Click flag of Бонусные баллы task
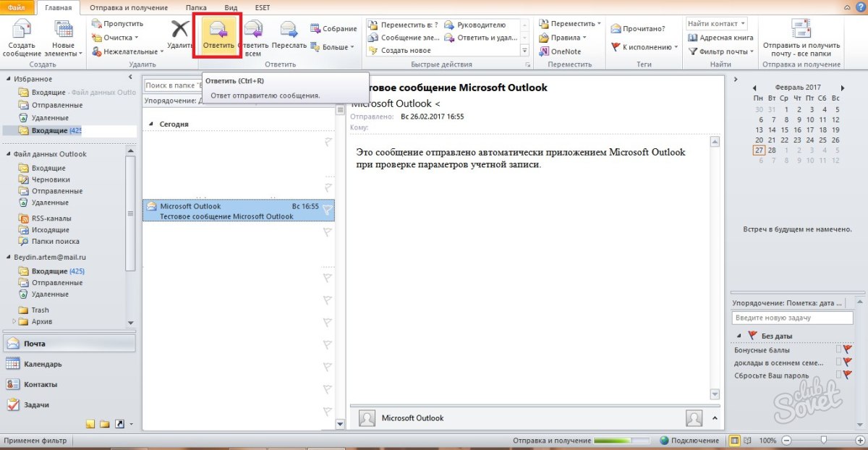Screen dimensions: 868x450 (x=848, y=349)
